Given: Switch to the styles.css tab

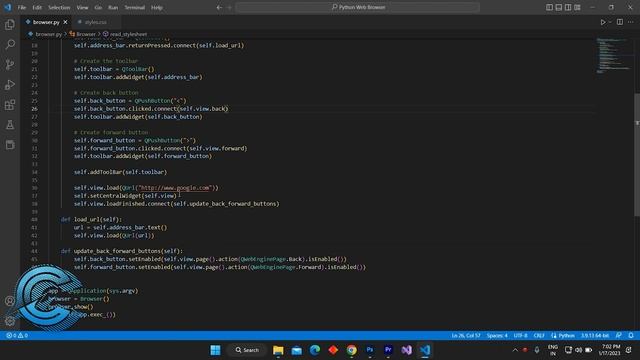Looking at the screenshot, I should tap(96, 22).
